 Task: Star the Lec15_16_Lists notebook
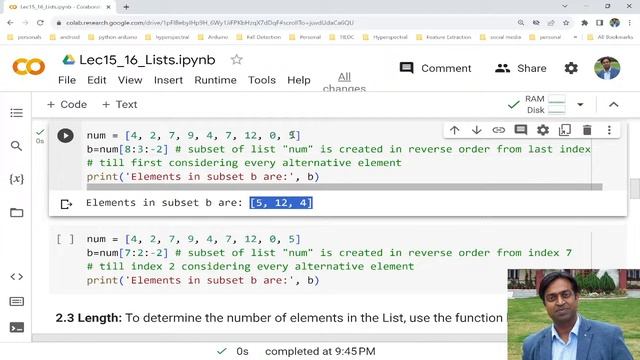[x=236, y=60]
